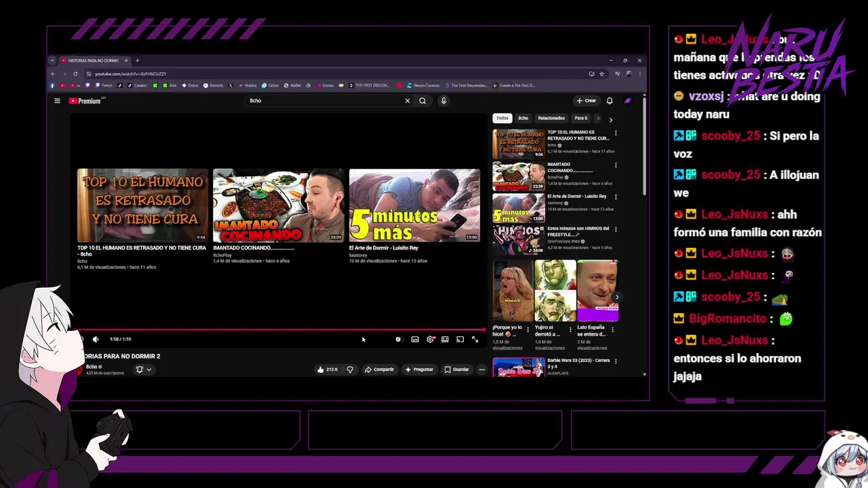The height and width of the screenshot is (488, 868).
Task: Expand notification bell dropdown for 8cho channel
Action: 144,369
